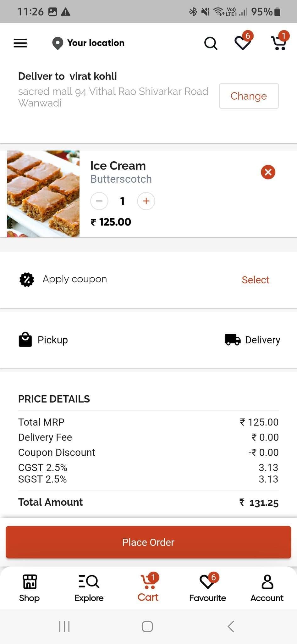
Task: Switch to the Explore tab
Action: coord(89,588)
